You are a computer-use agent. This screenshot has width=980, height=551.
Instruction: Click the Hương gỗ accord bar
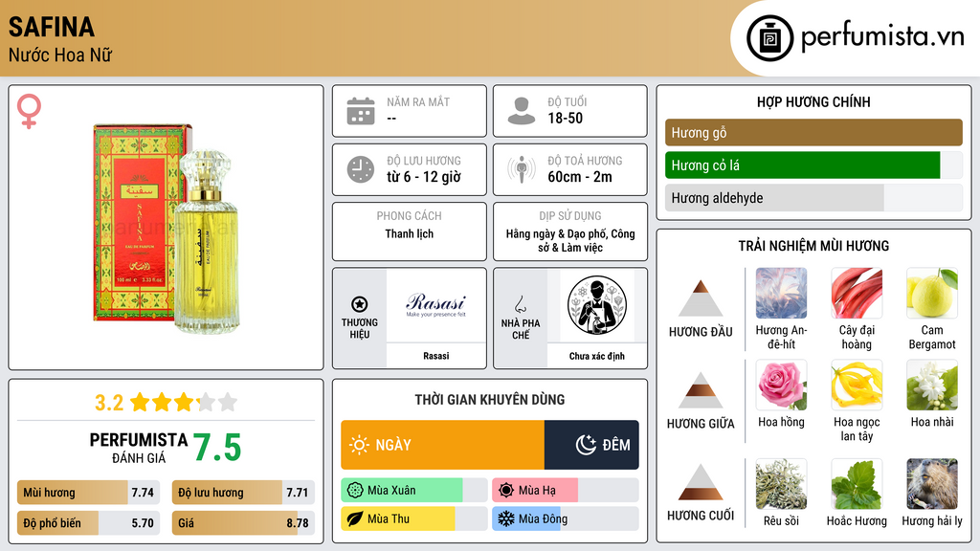[x=813, y=132]
